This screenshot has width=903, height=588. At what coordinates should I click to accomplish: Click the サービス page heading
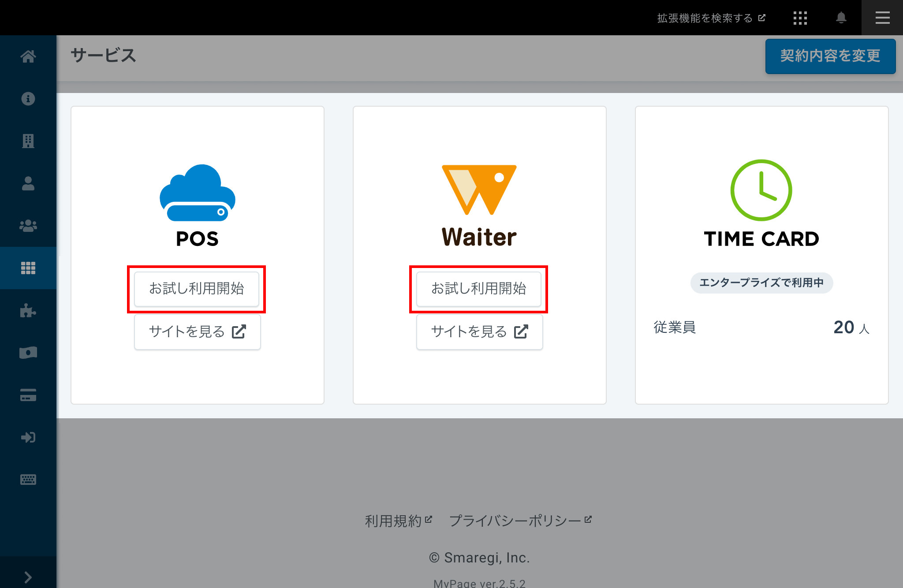pos(104,56)
